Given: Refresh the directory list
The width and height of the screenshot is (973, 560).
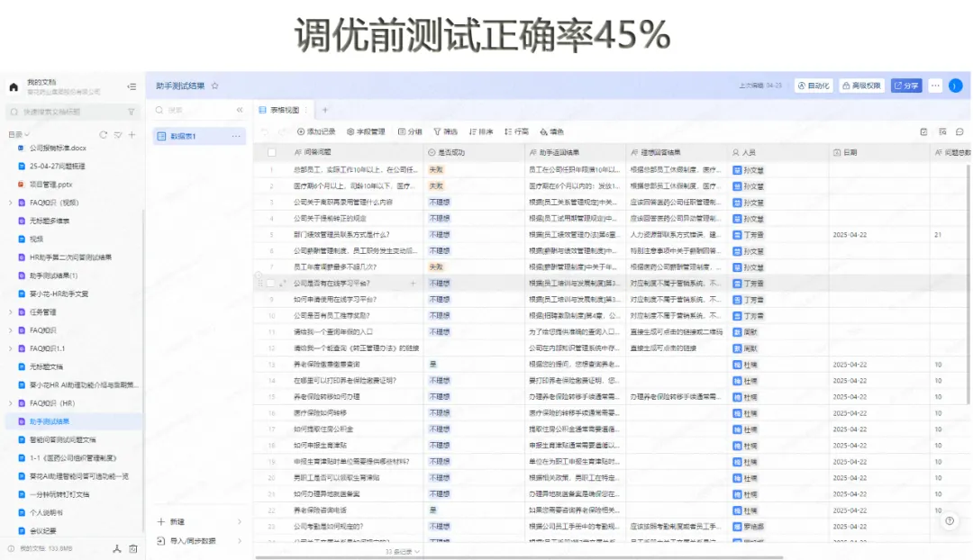Looking at the screenshot, I should pos(103,134).
